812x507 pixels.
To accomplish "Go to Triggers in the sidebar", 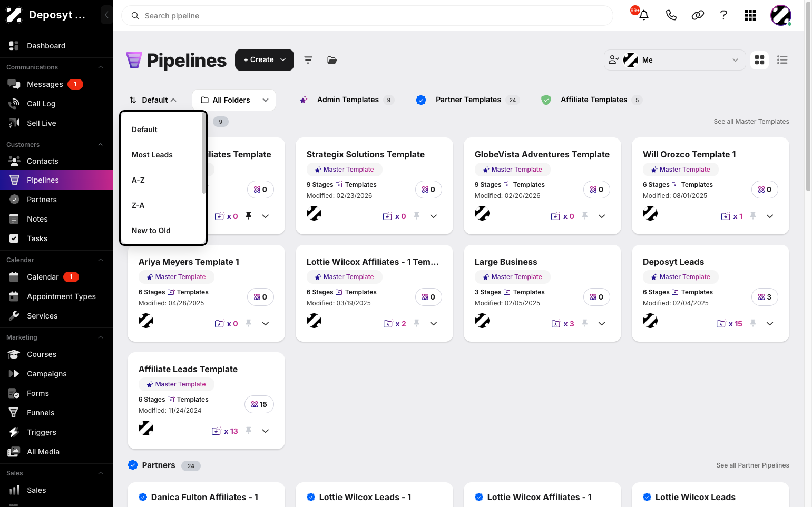I will click(x=56, y=432).
